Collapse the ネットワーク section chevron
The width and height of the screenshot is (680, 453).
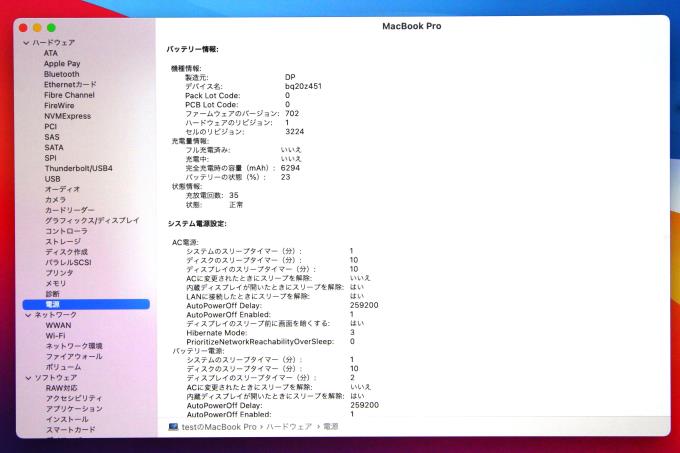(28, 315)
